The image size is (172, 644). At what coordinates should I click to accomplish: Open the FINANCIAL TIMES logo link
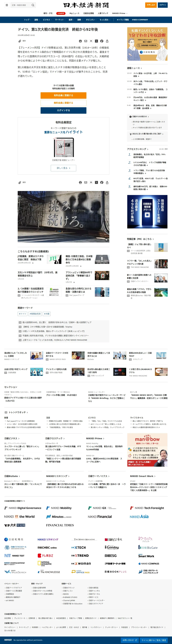tap(60, 525)
